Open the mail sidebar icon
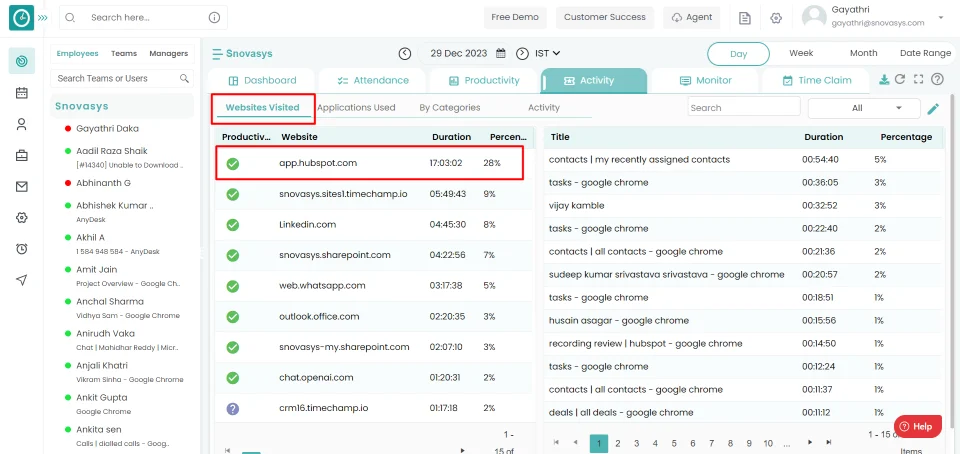This screenshot has height=454, width=960. 21,187
